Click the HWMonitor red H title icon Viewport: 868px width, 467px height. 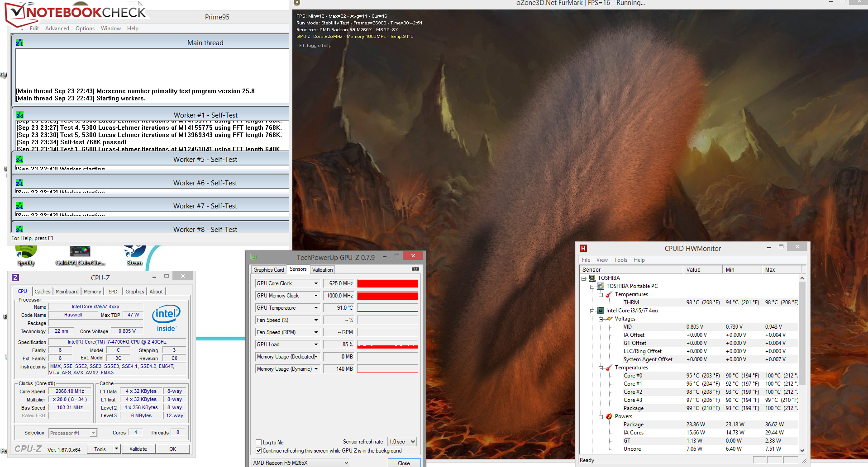(583, 248)
